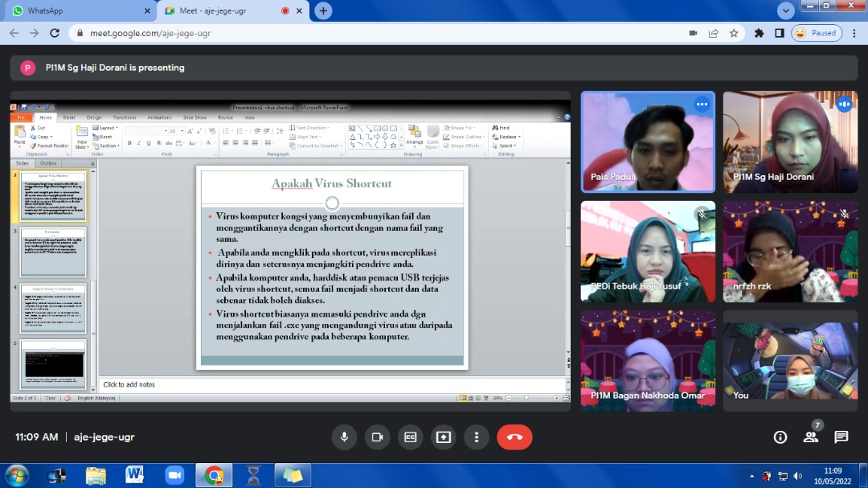This screenshot has width=868, height=488.
Task: Click the meet.google.com address bar
Action: pyautogui.click(x=362, y=33)
